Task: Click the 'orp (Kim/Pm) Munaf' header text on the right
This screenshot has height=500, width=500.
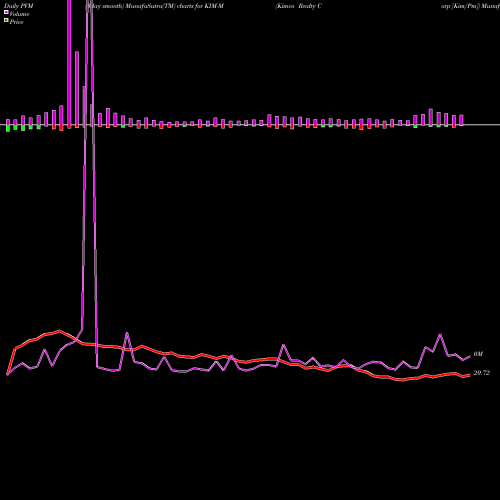Action: pyautogui.click(x=470, y=6)
